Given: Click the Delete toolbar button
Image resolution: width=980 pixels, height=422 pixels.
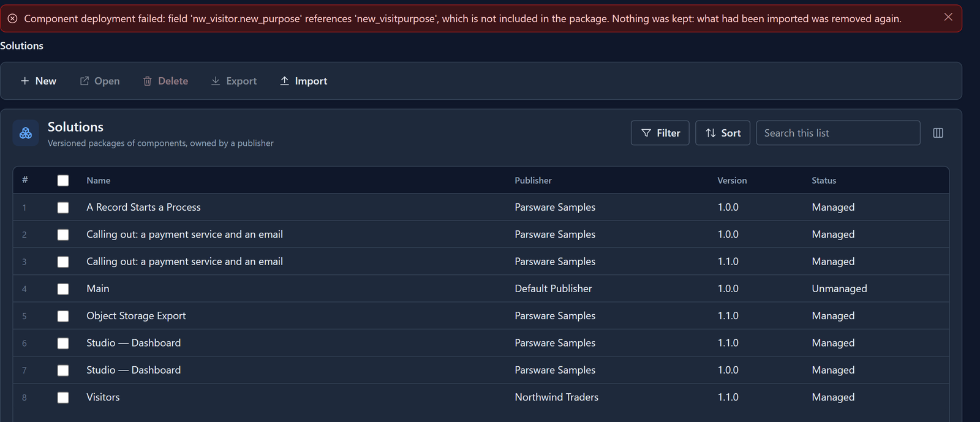Looking at the screenshot, I should tap(165, 81).
